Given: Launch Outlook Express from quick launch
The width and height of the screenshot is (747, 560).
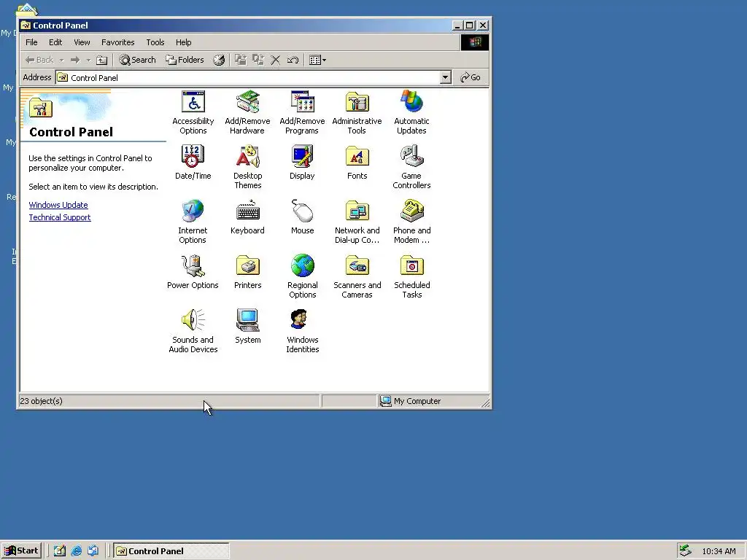Looking at the screenshot, I should (93, 551).
